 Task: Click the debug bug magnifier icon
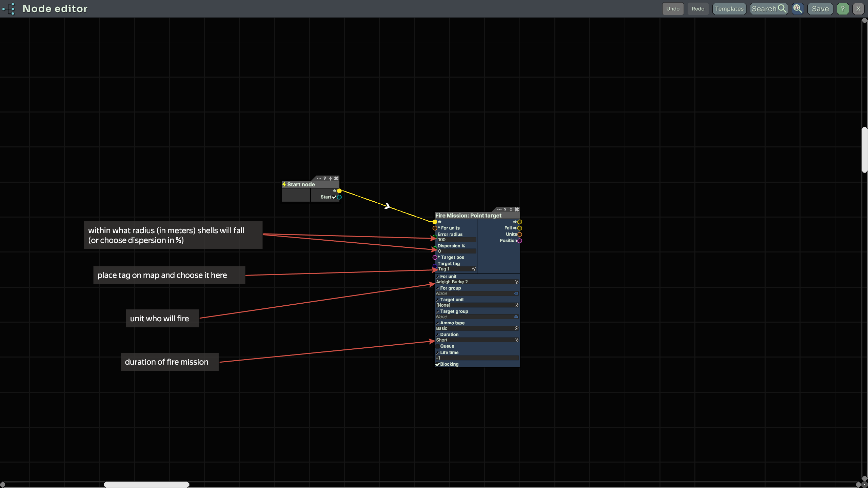click(x=797, y=9)
